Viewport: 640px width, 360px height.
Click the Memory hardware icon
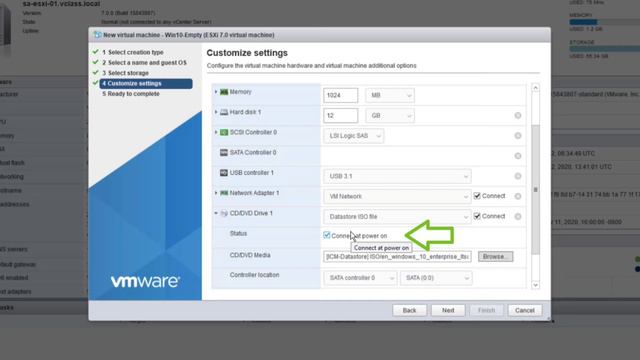224,92
